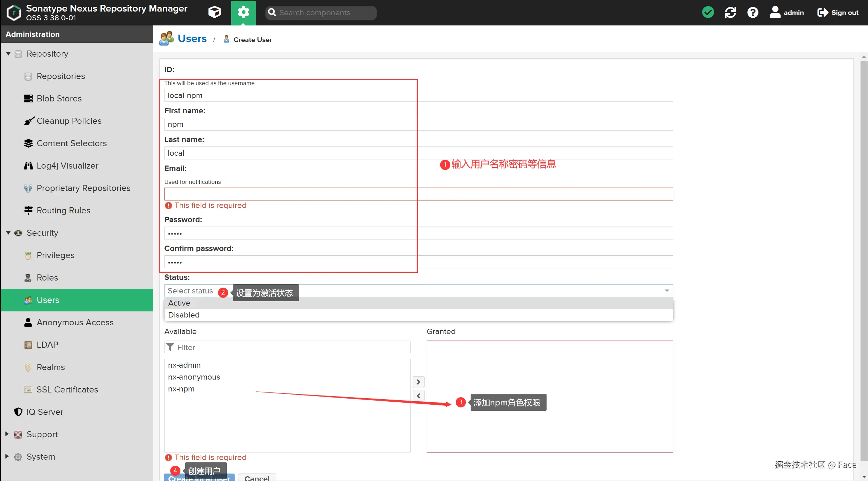Image resolution: width=868 pixels, height=481 pixels.
Task: Open the Browse cube icon
Action: [214, 13]
